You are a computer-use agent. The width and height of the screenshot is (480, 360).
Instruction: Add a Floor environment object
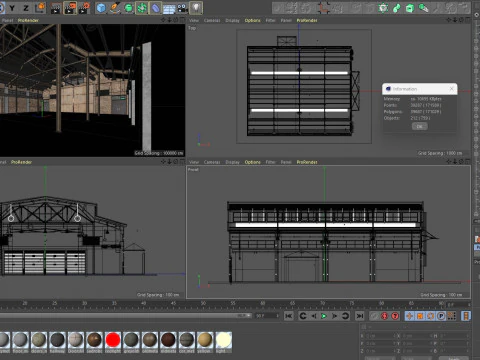[169, 8]
